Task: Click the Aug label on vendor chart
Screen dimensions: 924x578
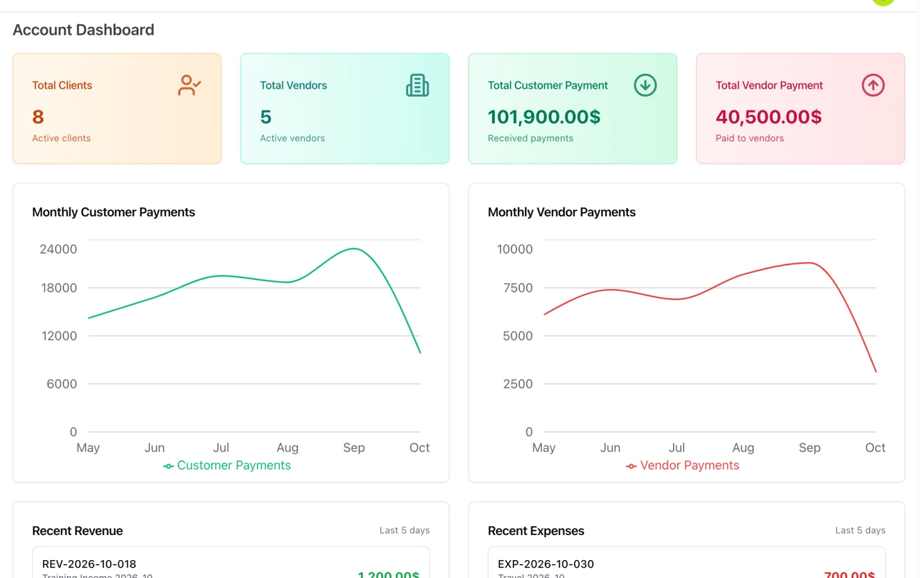Action: click(x=743, y=448)
